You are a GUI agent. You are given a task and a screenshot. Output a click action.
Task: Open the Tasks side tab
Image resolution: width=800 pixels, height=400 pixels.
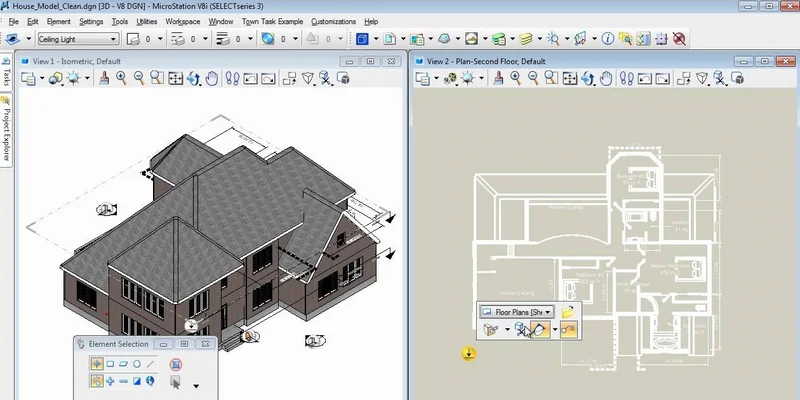pos(6,71)
